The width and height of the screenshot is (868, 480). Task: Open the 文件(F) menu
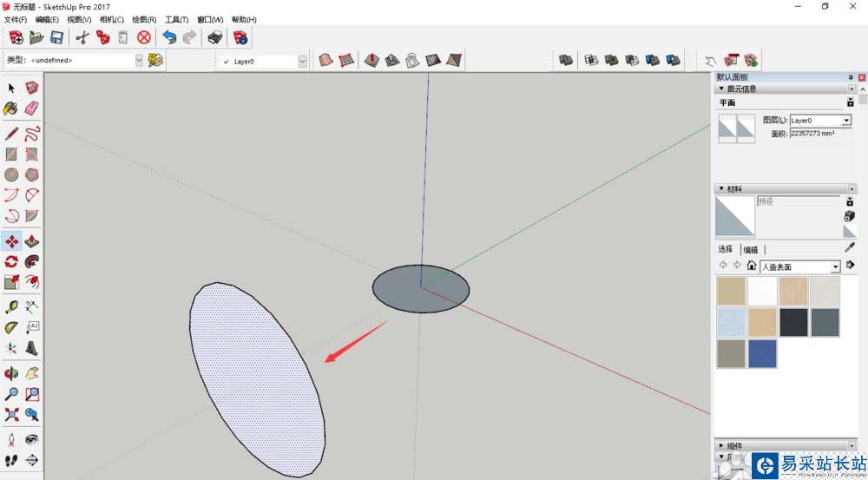tap(16, 19)
